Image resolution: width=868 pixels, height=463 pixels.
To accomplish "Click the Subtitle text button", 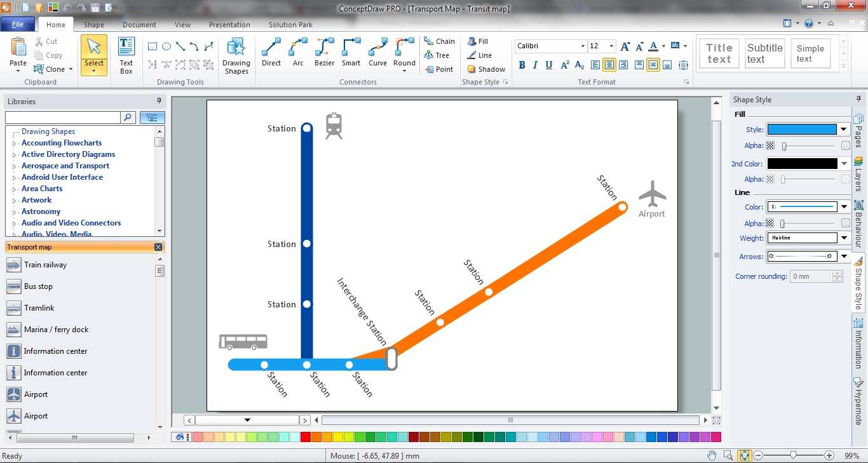I will [x=764, y=53].
